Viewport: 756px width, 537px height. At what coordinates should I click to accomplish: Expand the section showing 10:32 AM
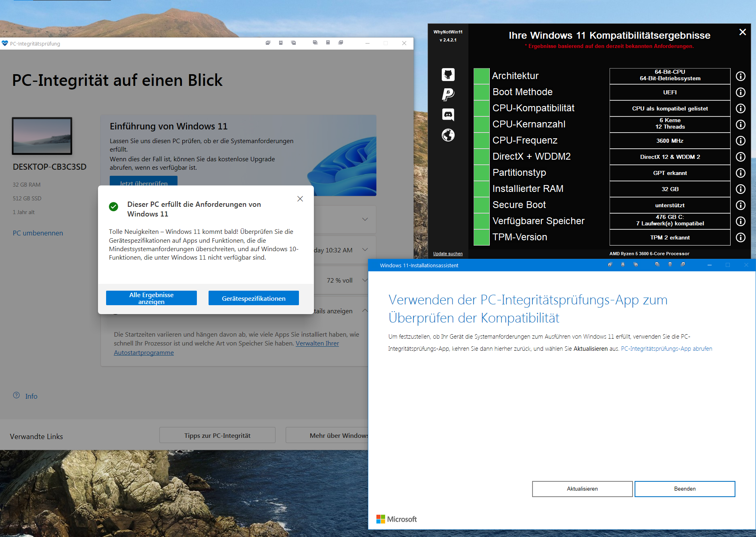pos(365,250)
